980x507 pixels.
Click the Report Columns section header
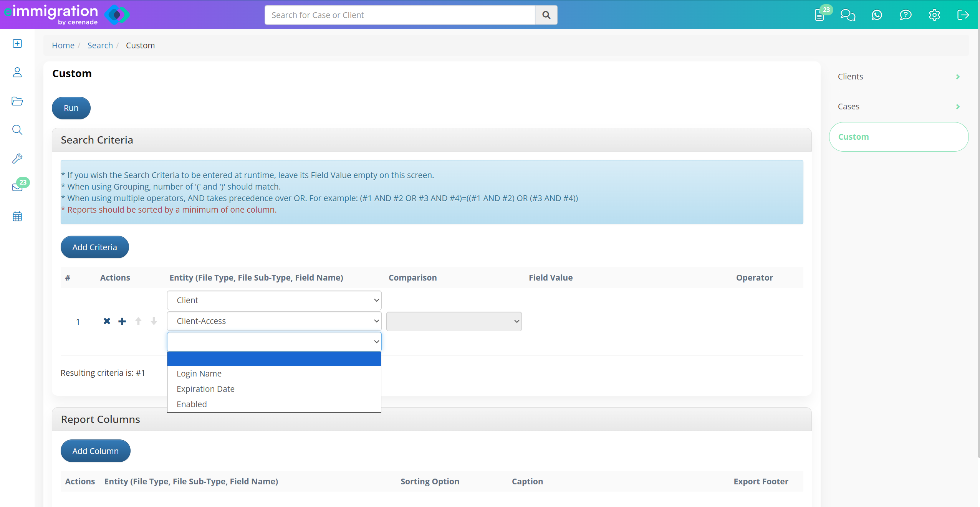point(432,419)
